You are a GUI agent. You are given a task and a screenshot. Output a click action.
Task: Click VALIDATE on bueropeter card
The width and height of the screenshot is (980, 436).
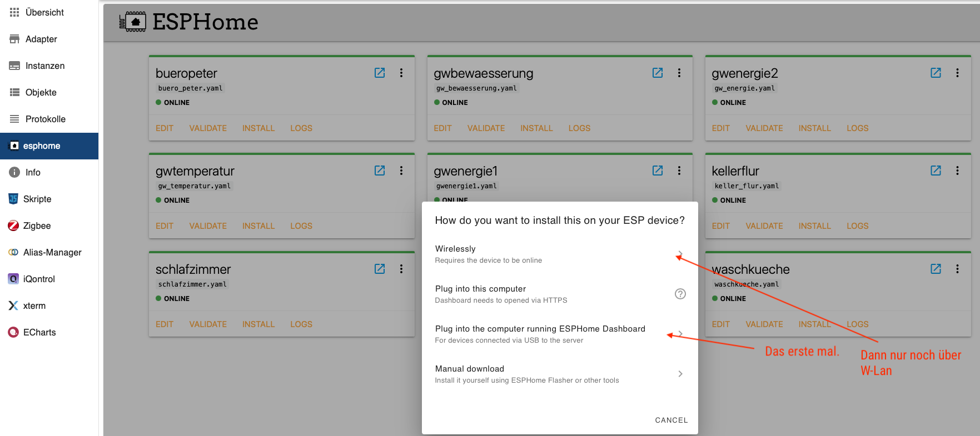click(x=208, y=128)
